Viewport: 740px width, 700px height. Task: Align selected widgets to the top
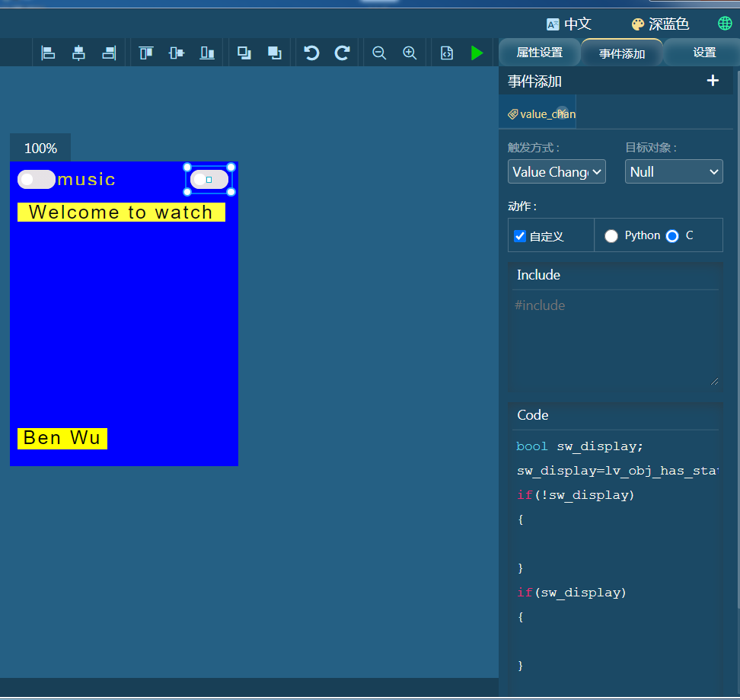coord(146,53)
